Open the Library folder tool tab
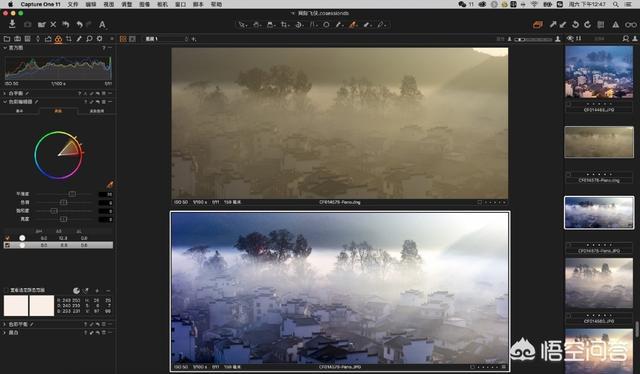The width and height of the screenshot is (640, 374). pos(7,39)
